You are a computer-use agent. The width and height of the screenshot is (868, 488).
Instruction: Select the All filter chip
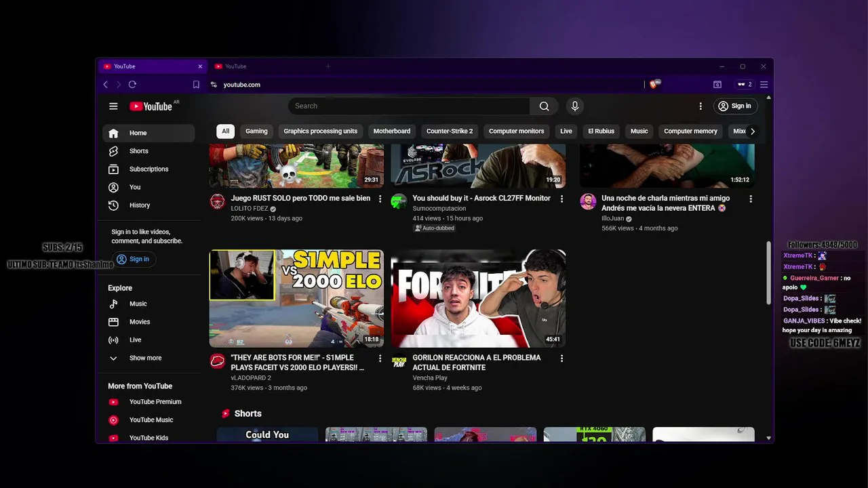225,131
